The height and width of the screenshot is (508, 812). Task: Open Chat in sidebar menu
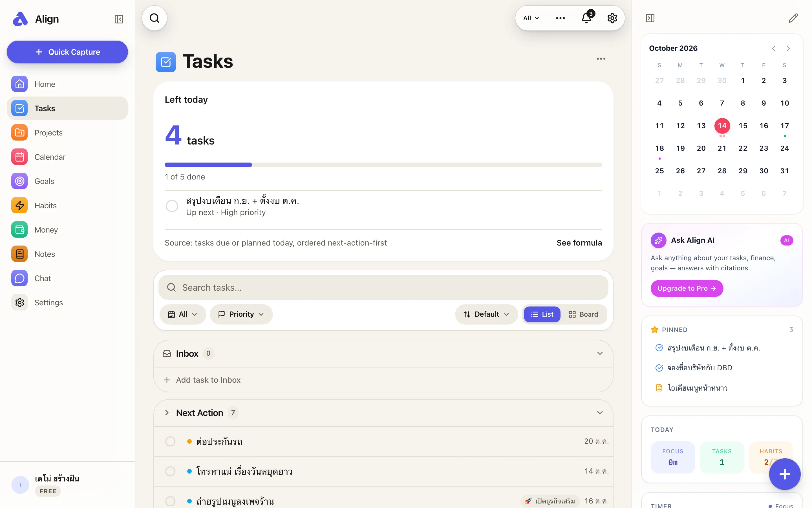tap(67, 278)
